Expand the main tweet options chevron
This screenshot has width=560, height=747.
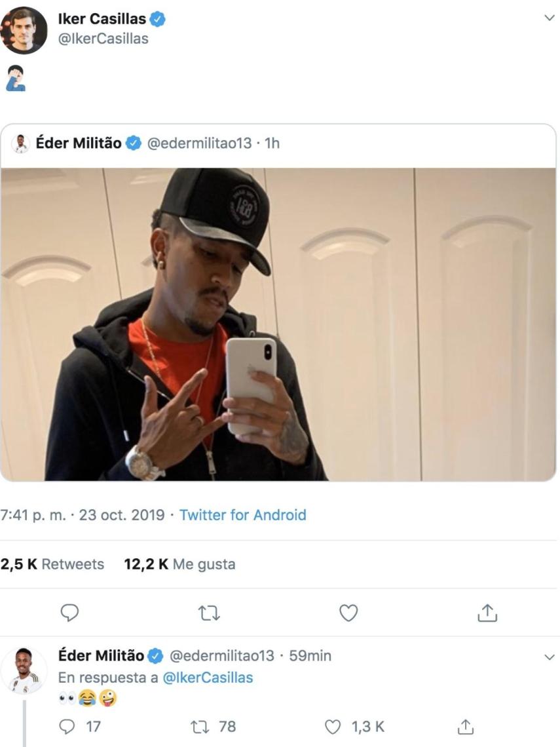549,20
